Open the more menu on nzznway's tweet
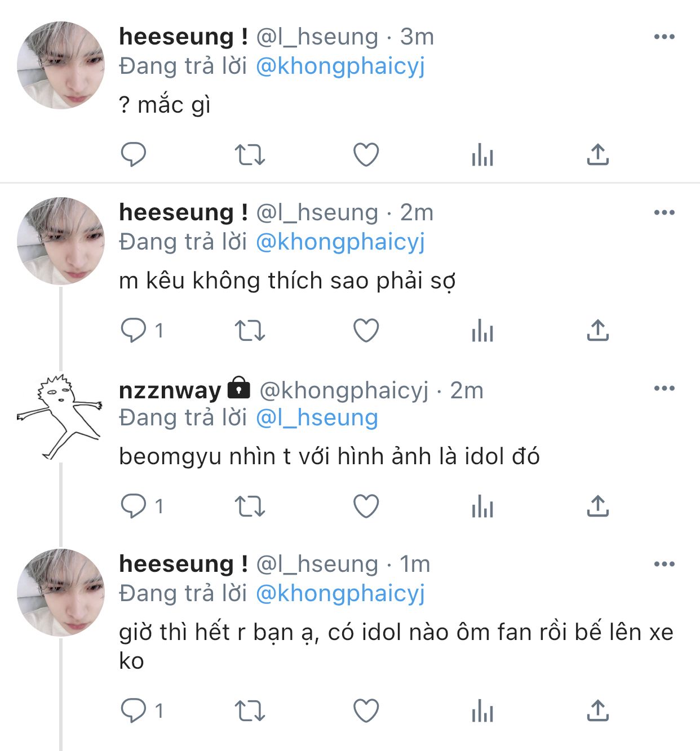Screen dimensions: 700x751 (x=664, y=389)
